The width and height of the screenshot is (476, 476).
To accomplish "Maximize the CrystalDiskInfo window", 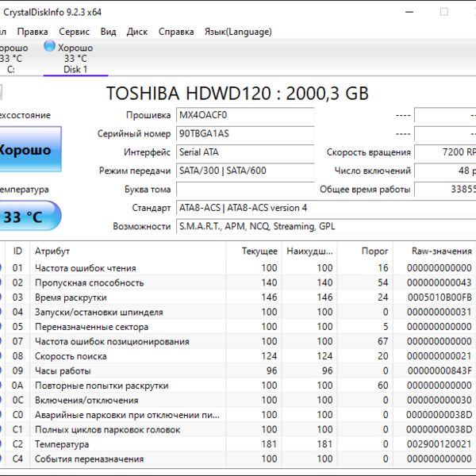I will click(x=444, y=12).
